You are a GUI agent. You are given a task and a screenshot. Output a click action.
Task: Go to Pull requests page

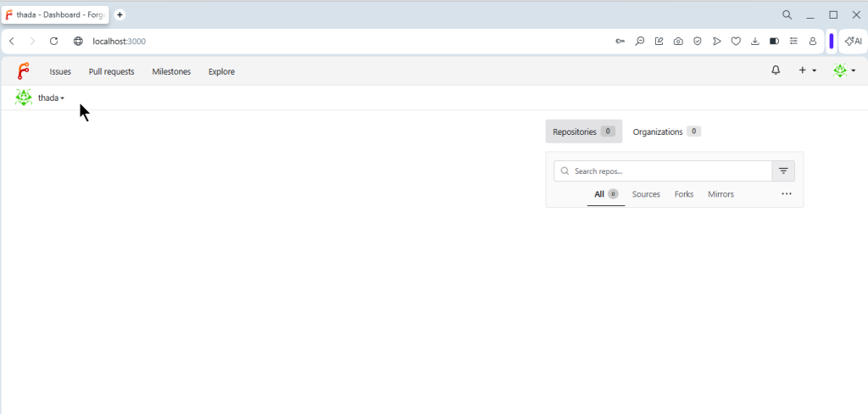(x=111, y=71)
